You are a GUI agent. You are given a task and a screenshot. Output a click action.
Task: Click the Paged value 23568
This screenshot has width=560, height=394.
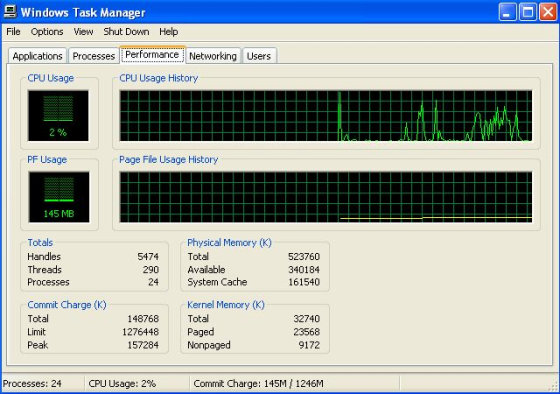pos(306,332)
